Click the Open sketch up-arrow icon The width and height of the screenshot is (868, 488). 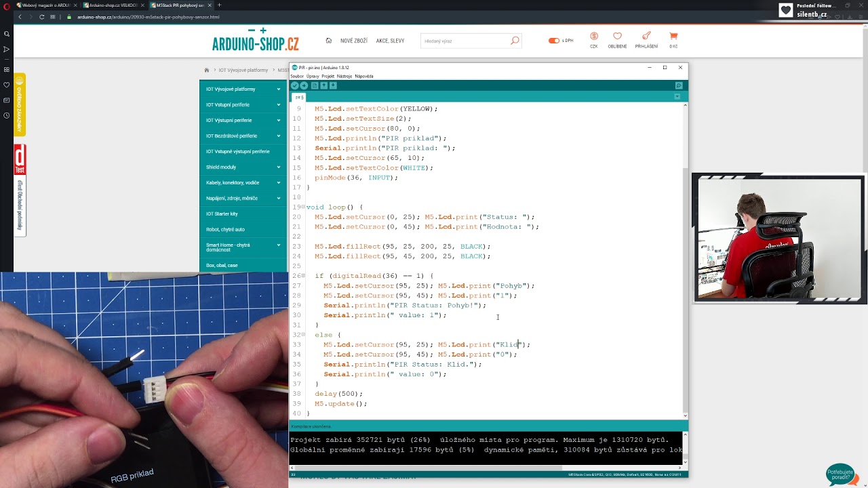tap(324, 85)
